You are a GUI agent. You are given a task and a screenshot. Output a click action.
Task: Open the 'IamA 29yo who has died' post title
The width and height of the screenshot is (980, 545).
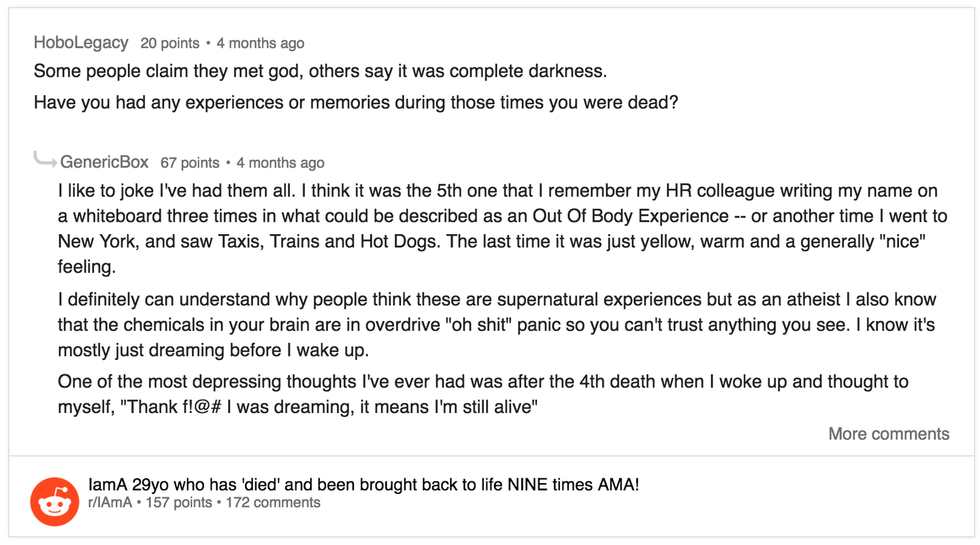(x=363, y=486)
